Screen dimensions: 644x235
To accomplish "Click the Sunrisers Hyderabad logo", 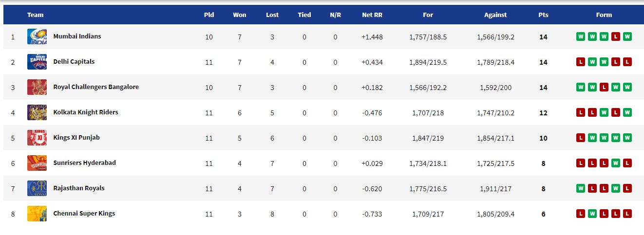I will click(x=37, y=163).
